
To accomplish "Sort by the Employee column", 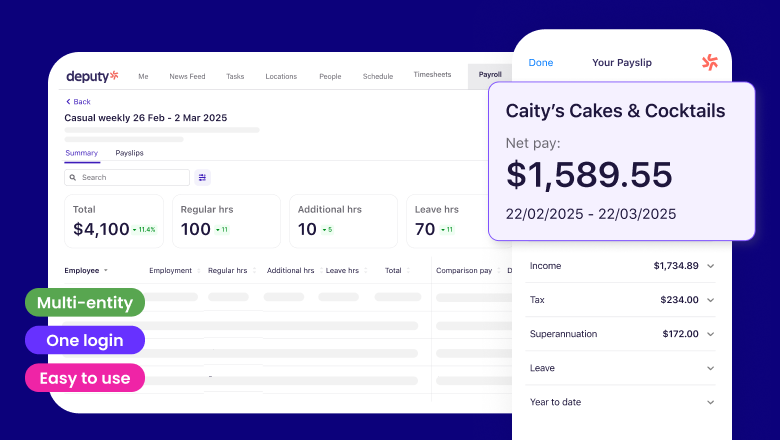I will 86,270.
